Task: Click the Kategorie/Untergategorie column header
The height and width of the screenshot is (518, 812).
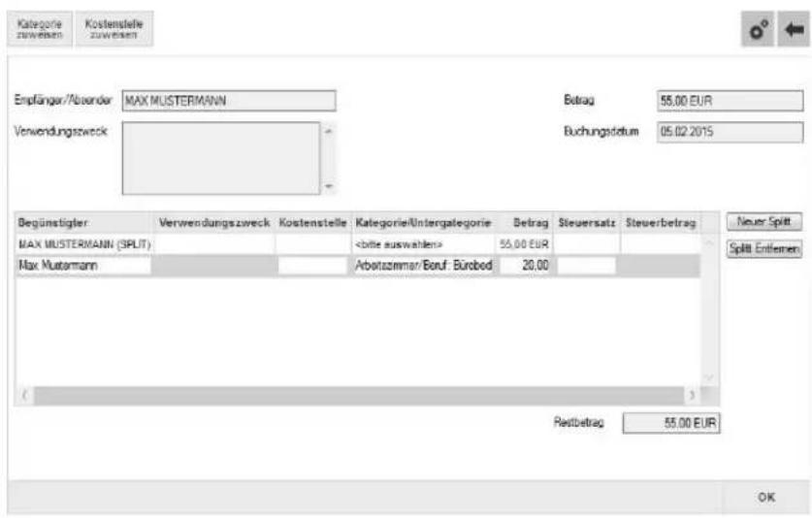Action: (x=423, y=223)
